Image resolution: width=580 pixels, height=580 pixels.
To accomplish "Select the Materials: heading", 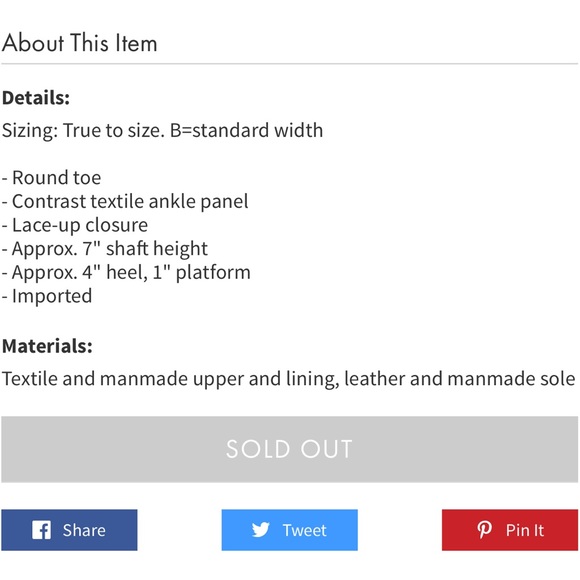I will 47,346.
